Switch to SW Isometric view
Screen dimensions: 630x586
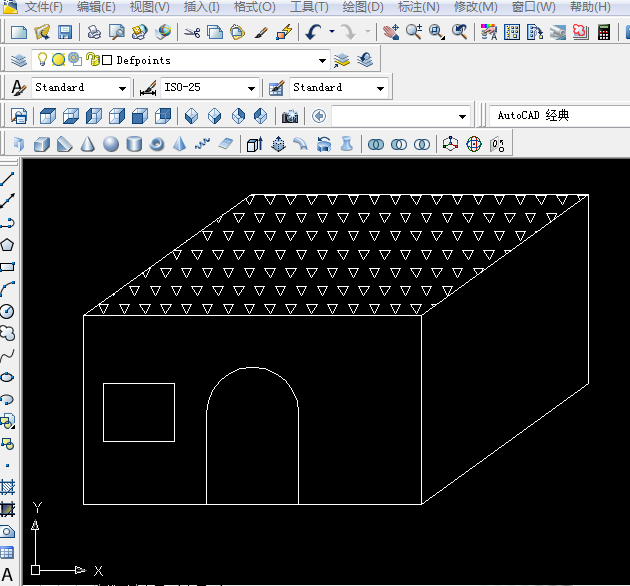(191, 116)
